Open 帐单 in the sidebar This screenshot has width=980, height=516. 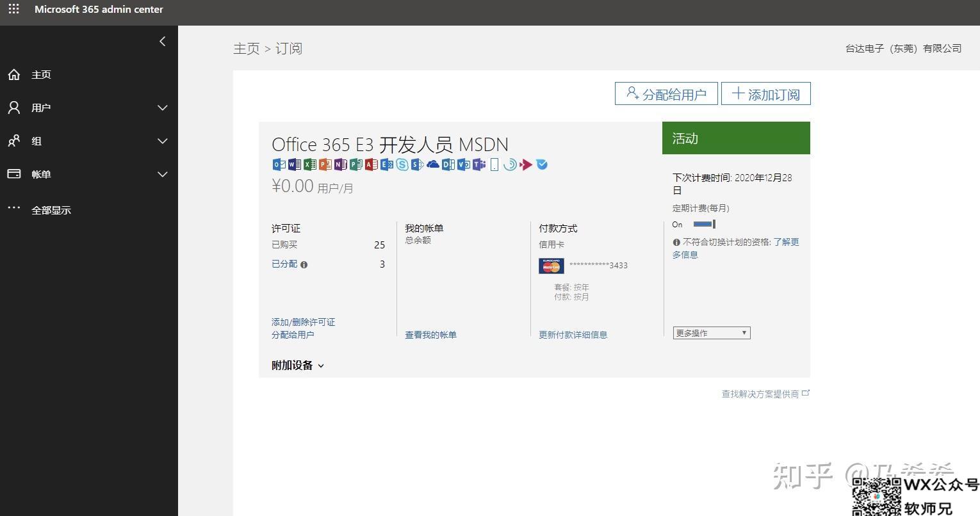tap(41, 174)
